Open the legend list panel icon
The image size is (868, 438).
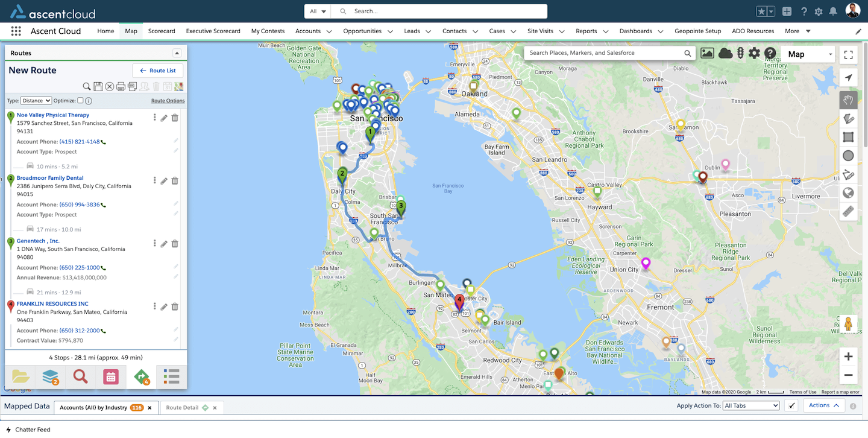171,377
